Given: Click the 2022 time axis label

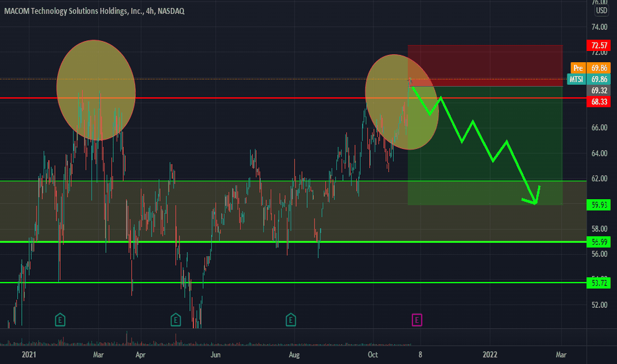Looking at the screenshot, I should pos(490,355).
